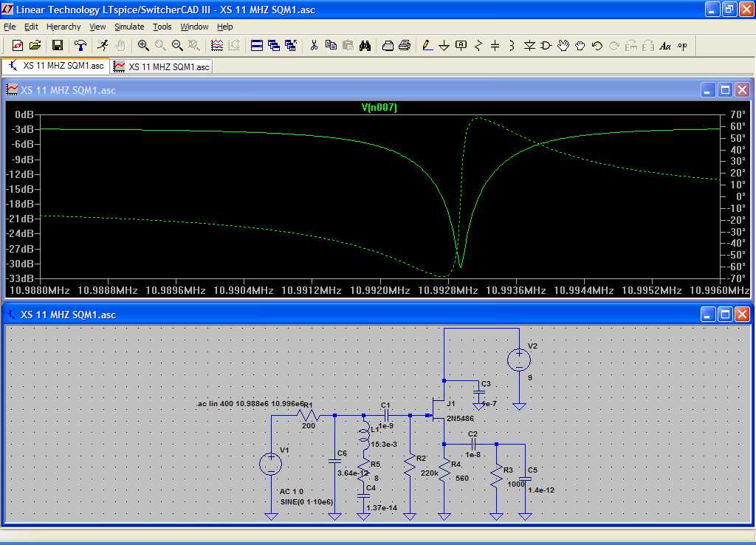Screen dimensions: 756x545
Task: Open the View menu
Action: [97, 27]
